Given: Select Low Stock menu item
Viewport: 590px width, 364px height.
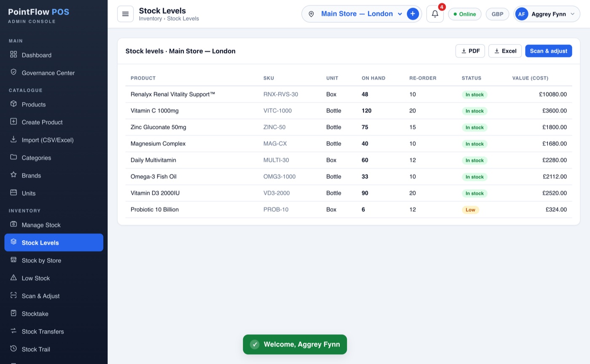Looking at the screenshot, I should tap(54, 278).
